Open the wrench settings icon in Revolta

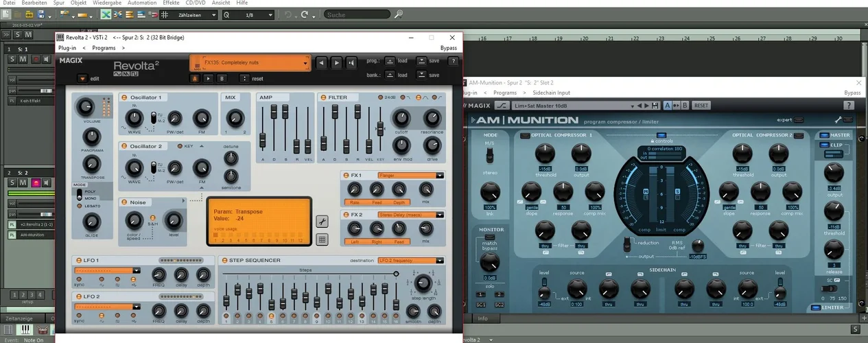(321, 221)
